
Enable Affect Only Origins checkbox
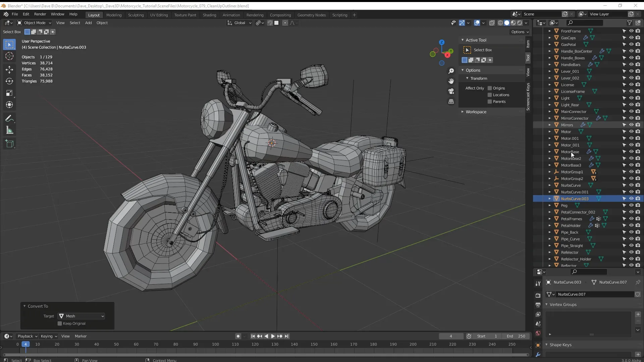tap(490, 88)
